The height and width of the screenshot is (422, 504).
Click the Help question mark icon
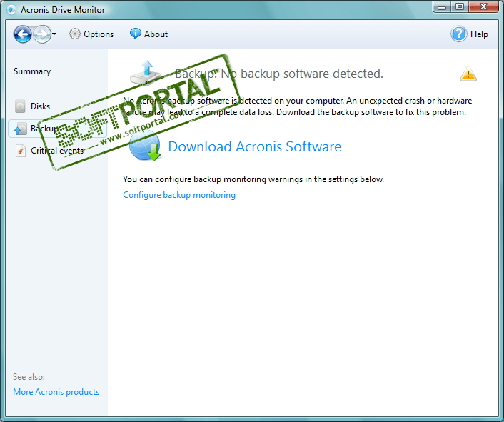(x=459, y=34)
